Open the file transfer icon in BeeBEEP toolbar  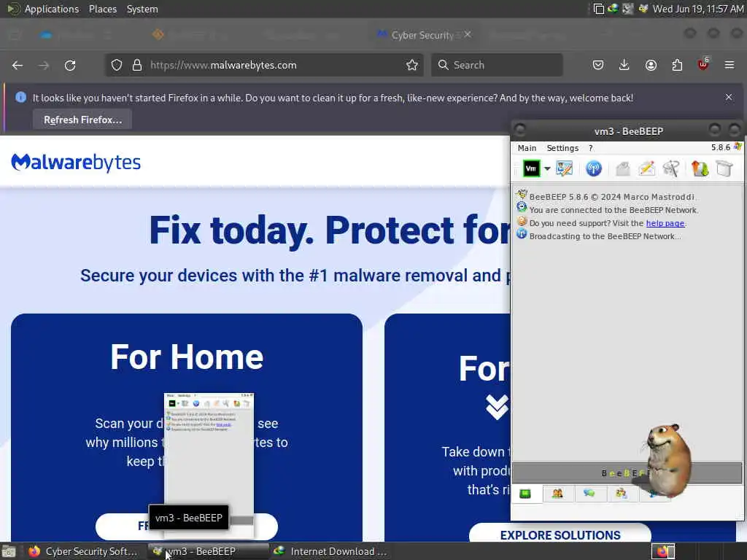point(700,168)
